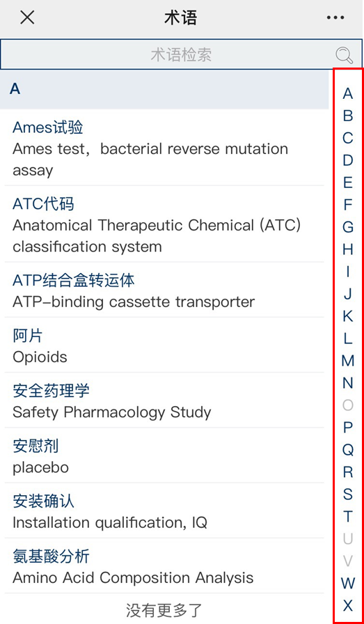Tap the A section header
This screenshot has width=364, height=624.
tap(164, 89)
